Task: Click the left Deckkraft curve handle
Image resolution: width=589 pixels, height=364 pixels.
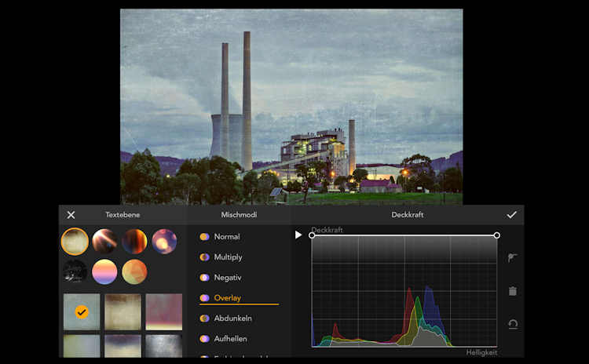Action: pyautogui.click(x=312, y=235)
